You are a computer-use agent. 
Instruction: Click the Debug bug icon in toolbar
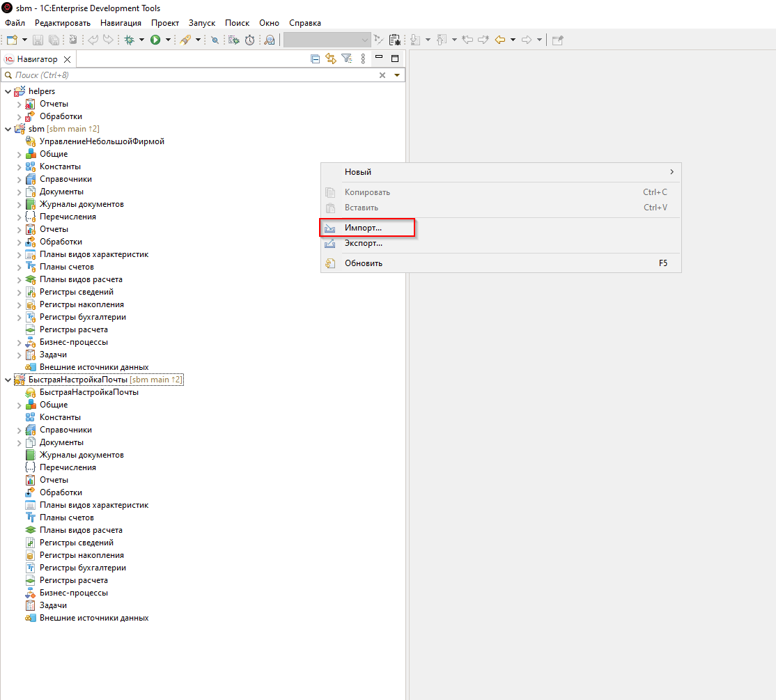tap(129, 40)
